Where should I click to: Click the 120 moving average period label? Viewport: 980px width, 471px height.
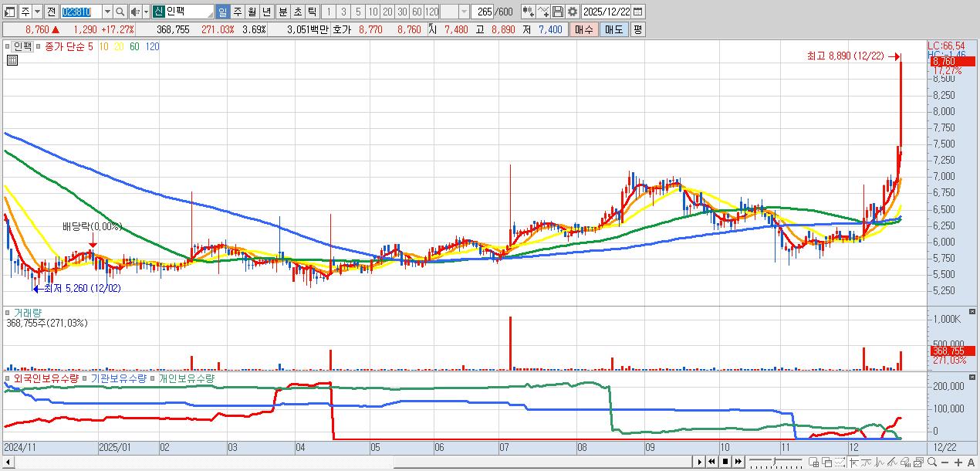click(x=153, y=46)
